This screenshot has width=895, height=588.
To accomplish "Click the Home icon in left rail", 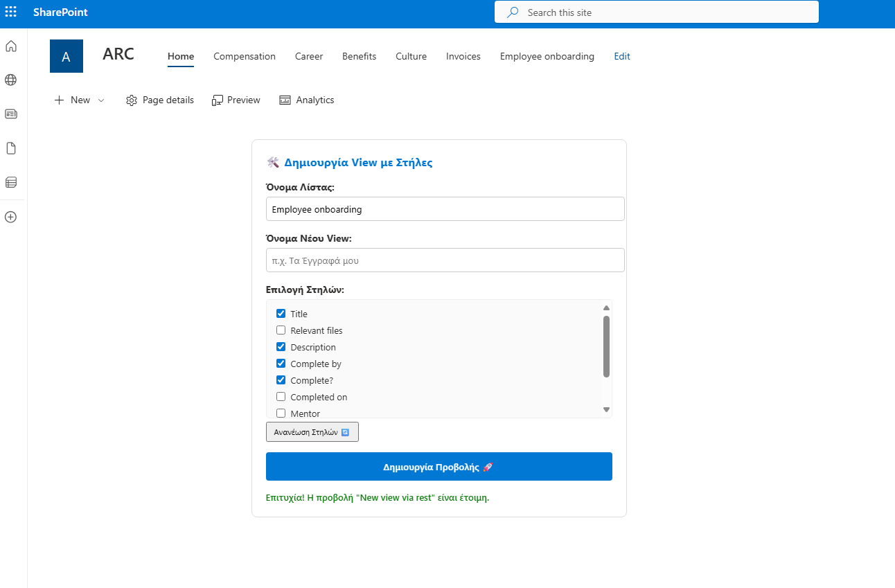I will [x=11, y=46].
